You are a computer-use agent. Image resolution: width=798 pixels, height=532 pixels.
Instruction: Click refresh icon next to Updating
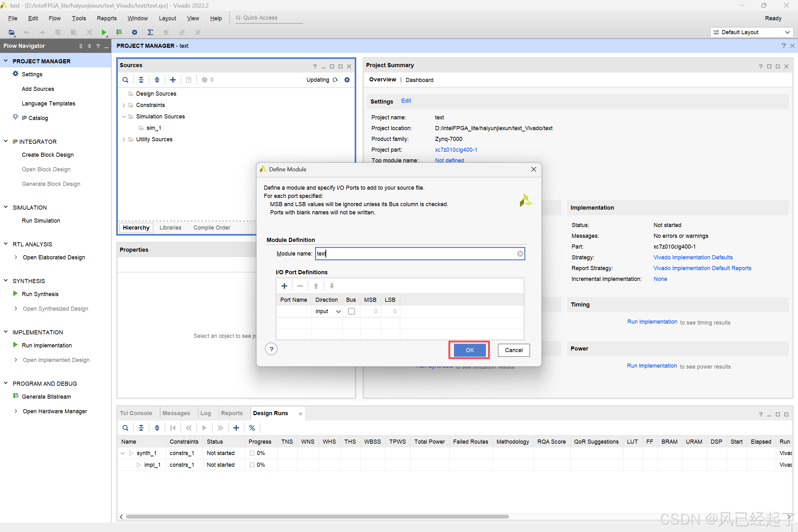coord(335,80)
